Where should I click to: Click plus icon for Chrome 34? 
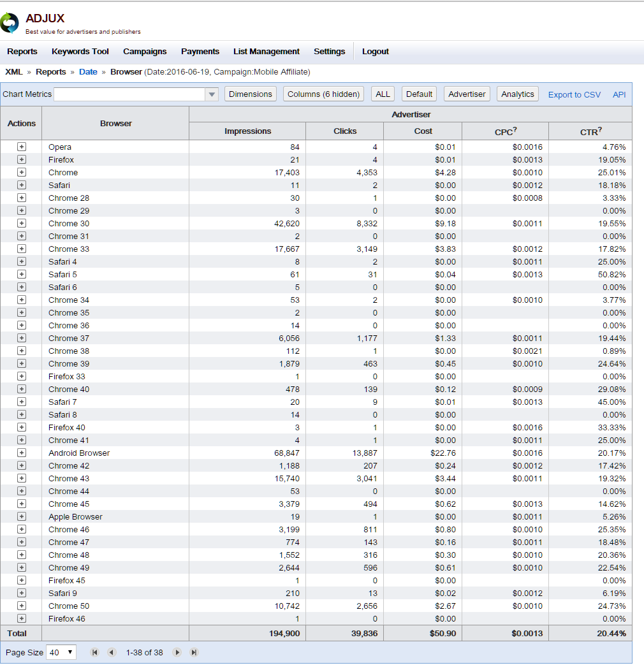22,300
